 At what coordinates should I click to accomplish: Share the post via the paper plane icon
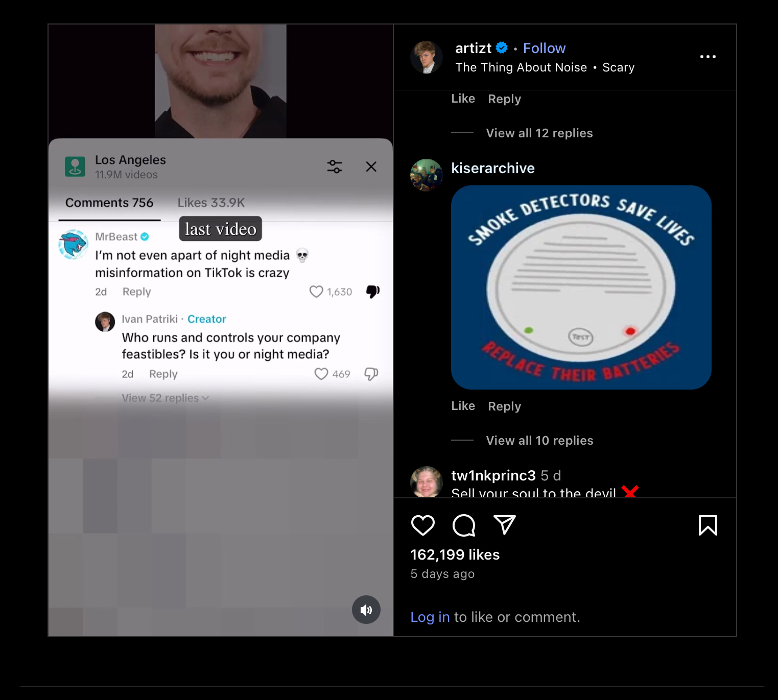click(x=505, y=525)
